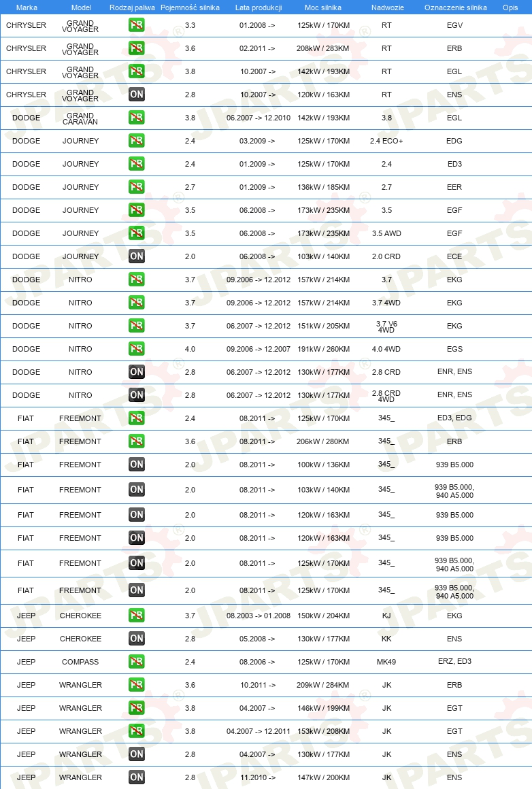The width and height of the screenshot is (532, 789).
Task: Click petrol icon for Nitro 3.7 V6 151kW
Action: point(136,326)
